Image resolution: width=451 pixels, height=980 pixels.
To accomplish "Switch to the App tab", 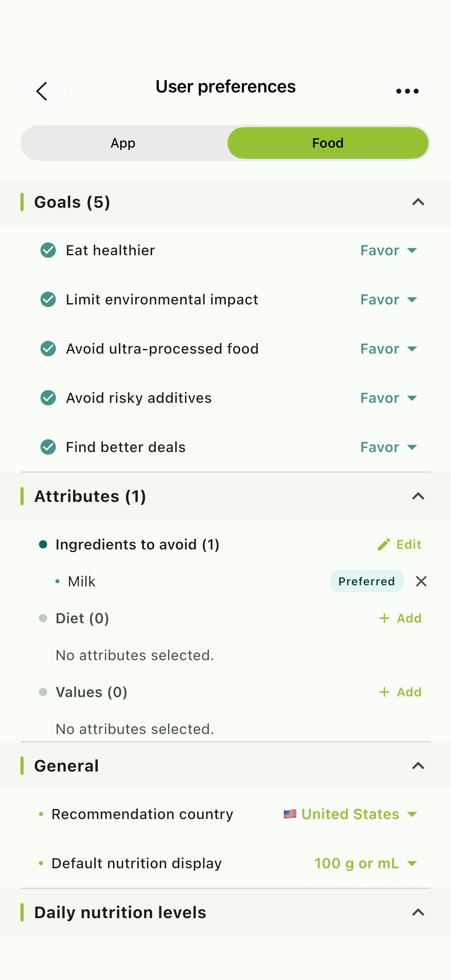I will (x=123, y=143).
